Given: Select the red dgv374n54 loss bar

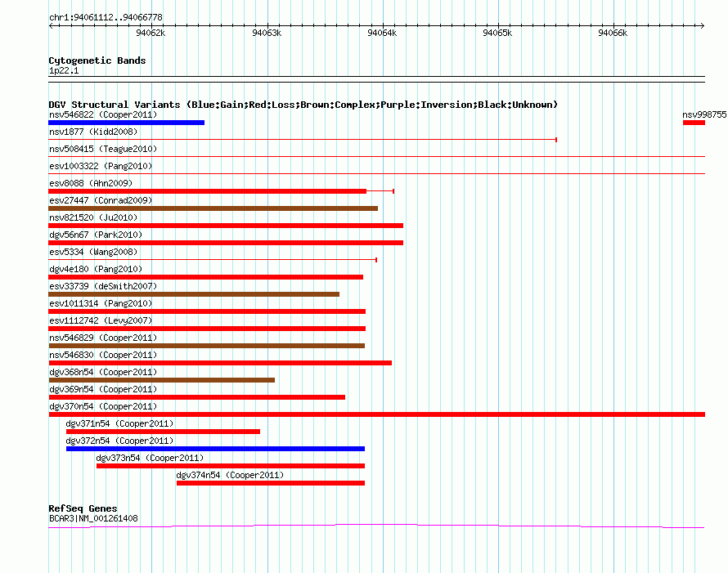Looking at the screenshot, I should click(x=271, y=483).
